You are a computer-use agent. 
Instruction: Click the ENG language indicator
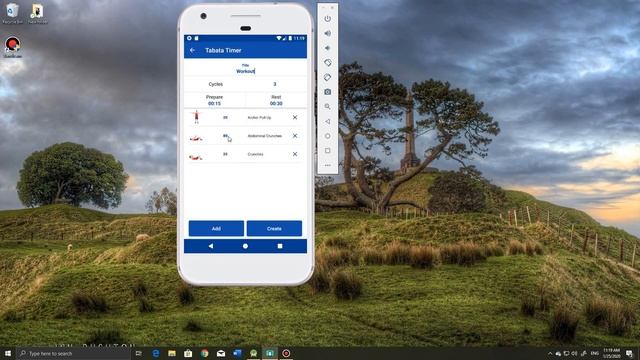(595, 353)
